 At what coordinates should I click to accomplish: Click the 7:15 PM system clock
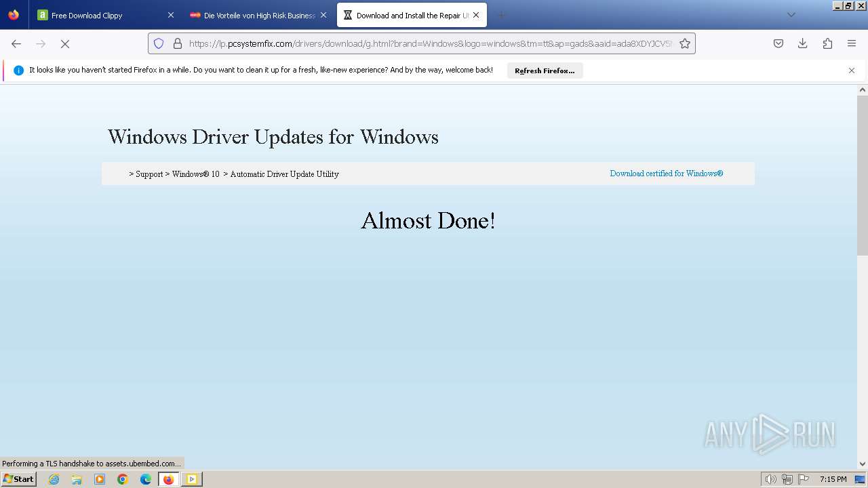click(833, 479)
